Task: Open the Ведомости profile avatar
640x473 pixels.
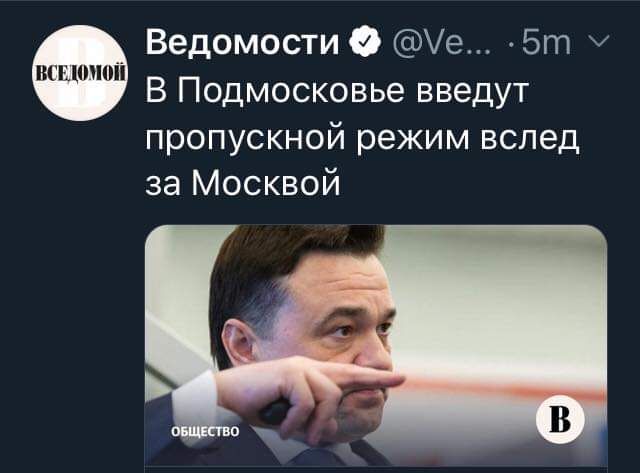Action: [x=80, y=73]
